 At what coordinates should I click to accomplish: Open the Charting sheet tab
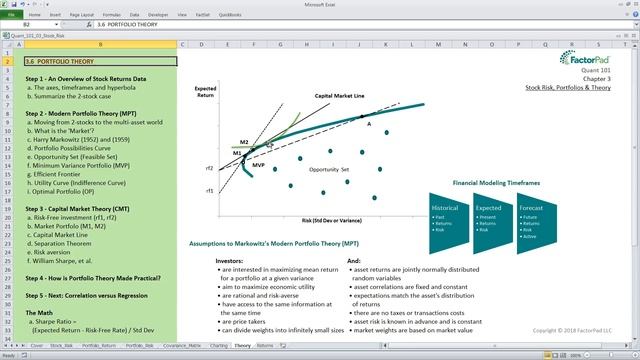(x=218, y=346)
